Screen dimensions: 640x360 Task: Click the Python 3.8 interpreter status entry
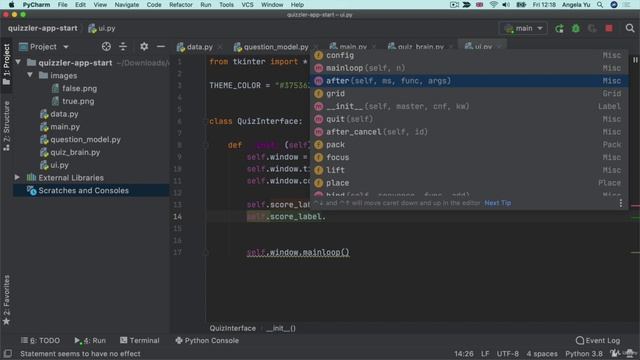point(584,353)
